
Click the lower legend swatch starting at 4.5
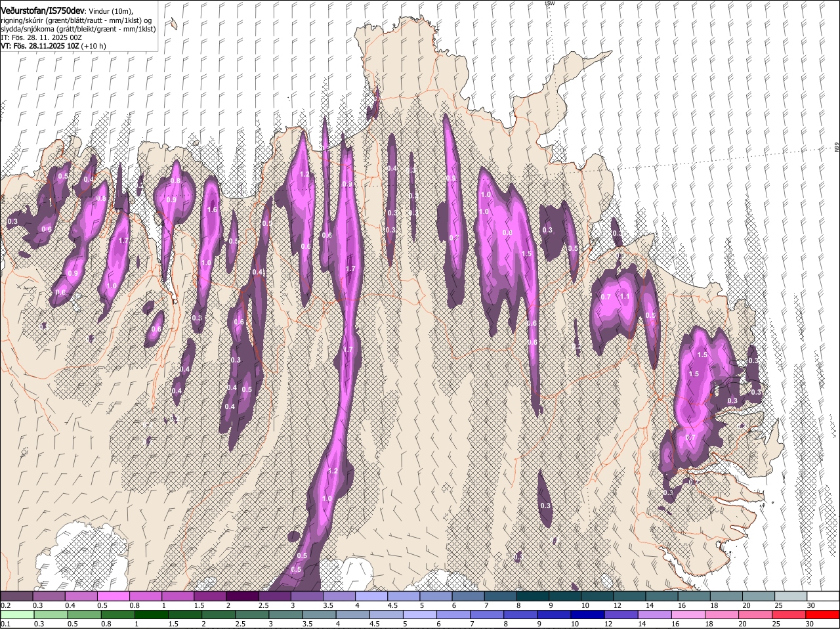387,615
